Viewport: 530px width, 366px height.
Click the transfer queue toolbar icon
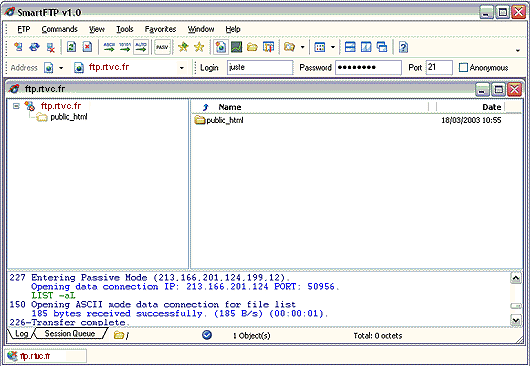(268, 47)
